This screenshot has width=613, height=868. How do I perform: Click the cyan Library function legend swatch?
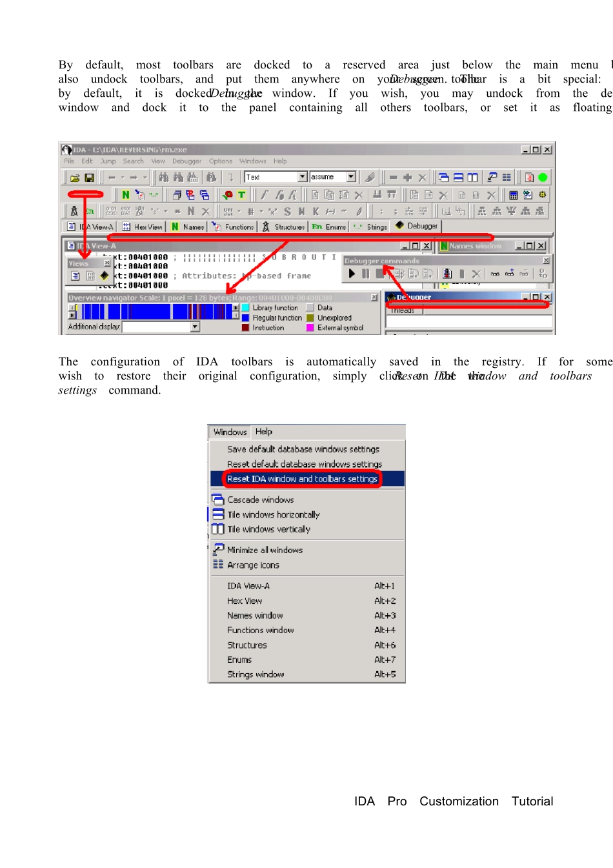(x=245, y=308)
